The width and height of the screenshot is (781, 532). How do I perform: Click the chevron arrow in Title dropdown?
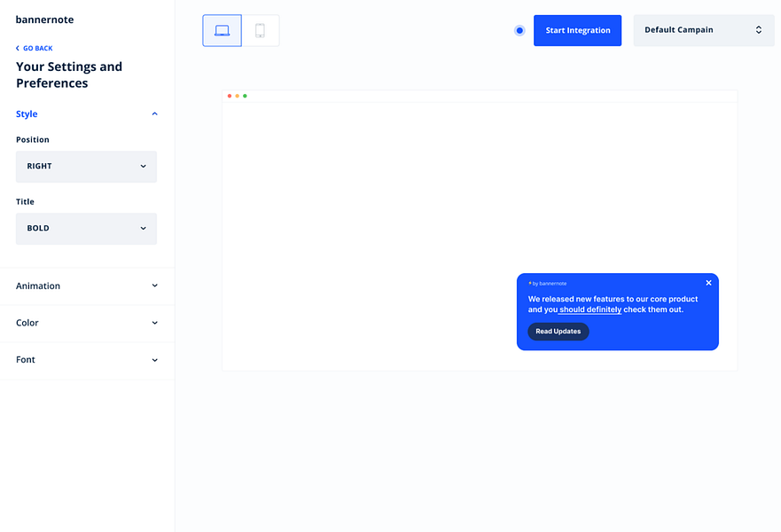143,229
